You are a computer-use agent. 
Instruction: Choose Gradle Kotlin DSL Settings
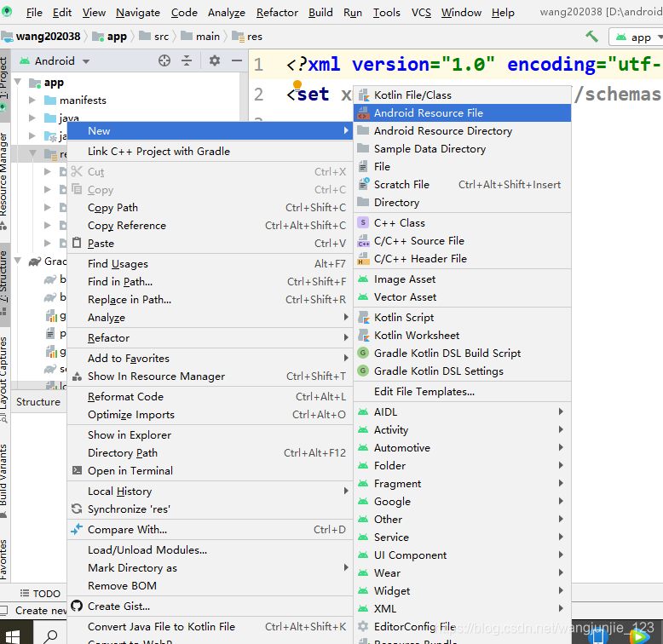click(462, 371)
